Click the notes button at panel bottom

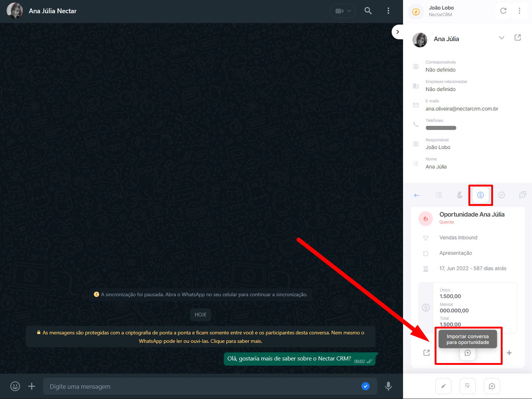coord(468,386)
